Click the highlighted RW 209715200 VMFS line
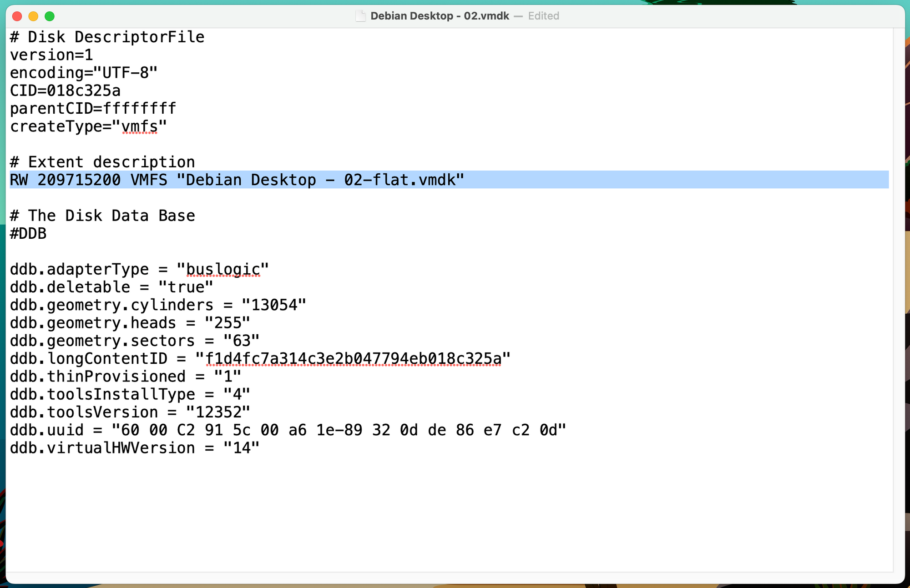This screenshot has height=588, width=910. tap(449, 180)
